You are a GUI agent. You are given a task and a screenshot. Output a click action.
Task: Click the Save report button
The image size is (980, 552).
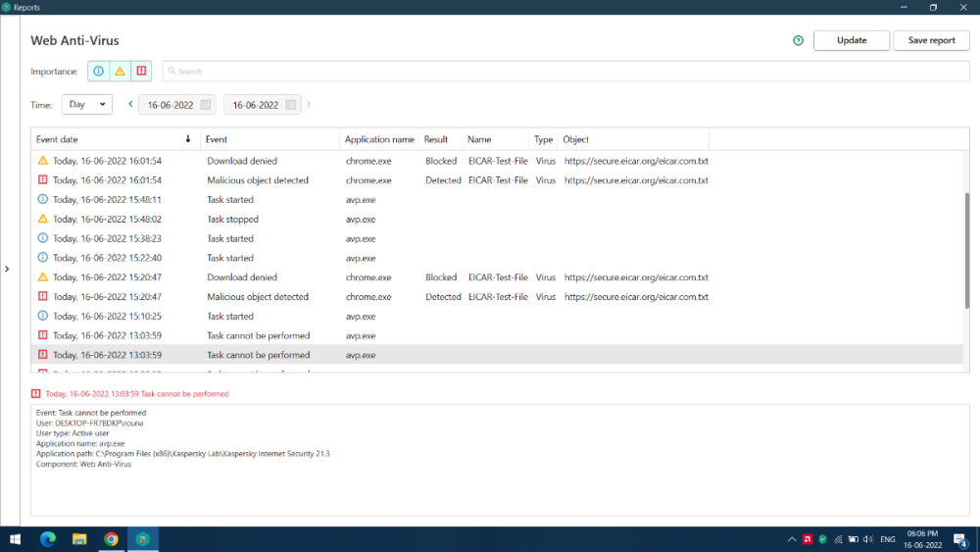(931, 40)
